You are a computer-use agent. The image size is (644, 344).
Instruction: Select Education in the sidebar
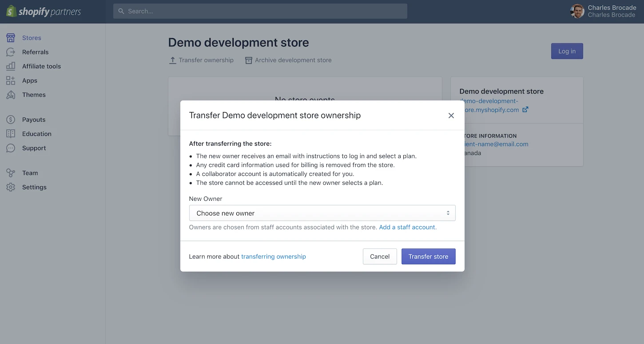(37, 134)
